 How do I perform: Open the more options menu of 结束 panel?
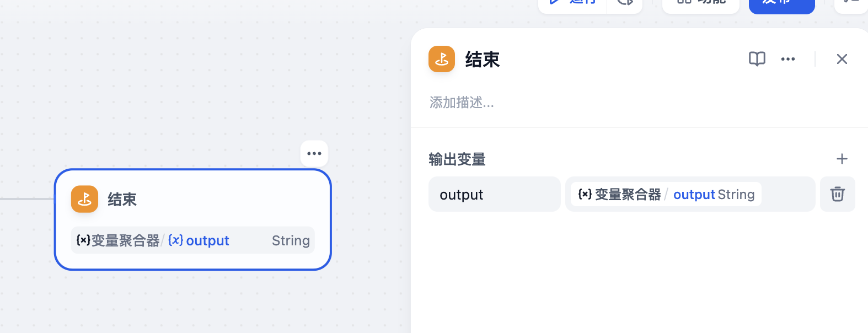coord(787,59)
